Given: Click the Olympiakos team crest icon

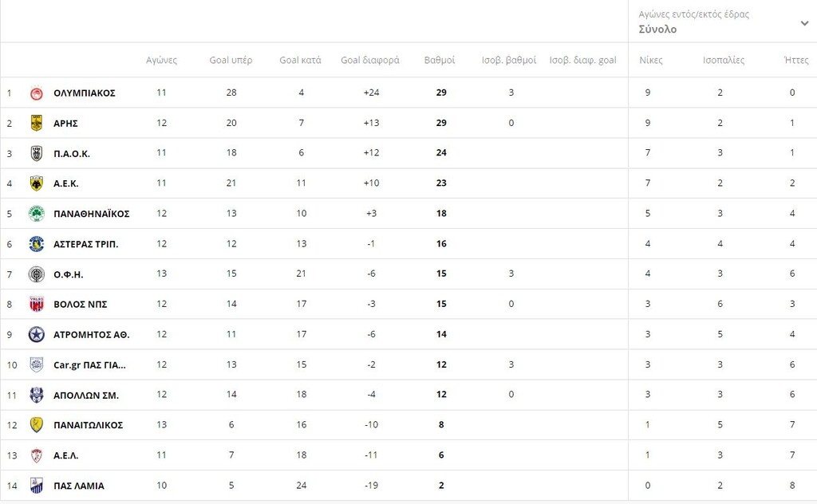Looking at the screenshot, I should pyautogui.click(x=36, y=93).
